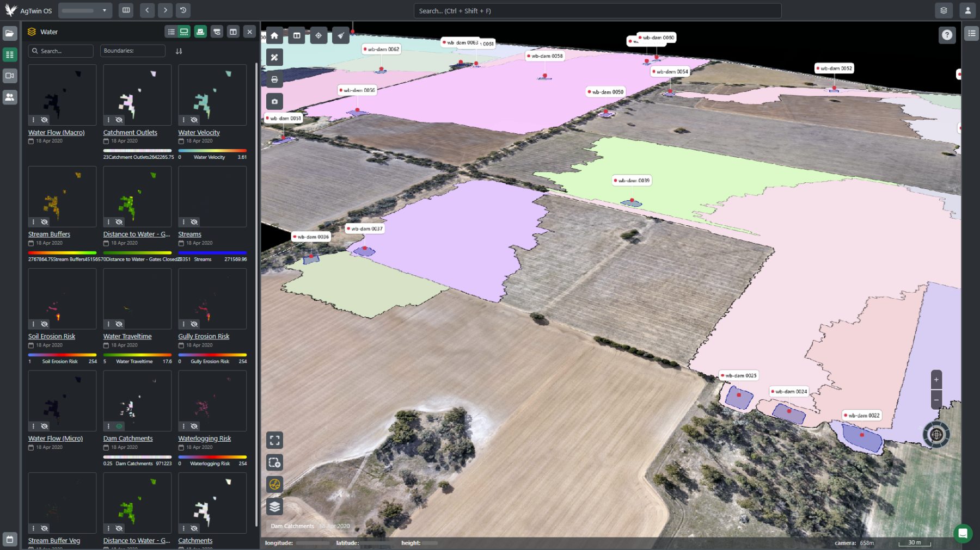The width and height of the screenshot is (980, 550).
Task: Open the map layers stack button
Action: [x=274, y=506]
